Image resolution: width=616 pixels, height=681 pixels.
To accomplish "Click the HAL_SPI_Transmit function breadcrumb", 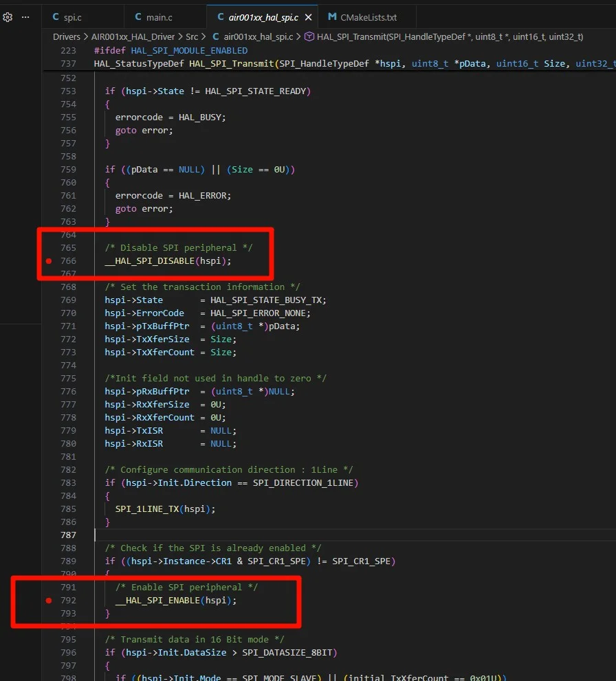I will click(x=450, y=37).
